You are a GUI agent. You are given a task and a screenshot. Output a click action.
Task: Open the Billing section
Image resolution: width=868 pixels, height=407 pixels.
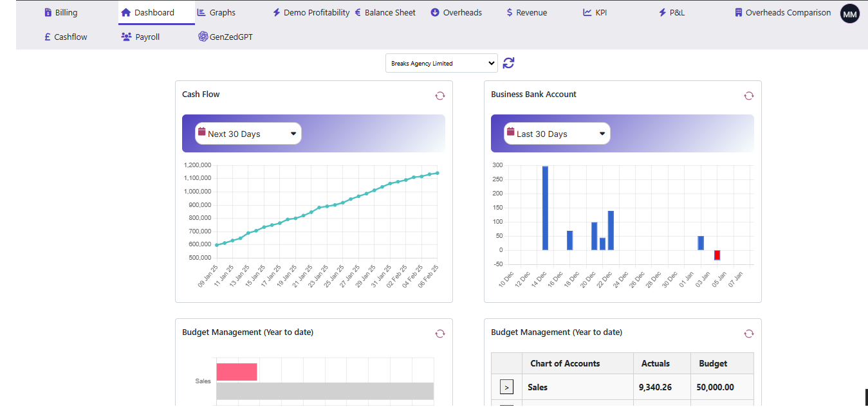point(60,13)
